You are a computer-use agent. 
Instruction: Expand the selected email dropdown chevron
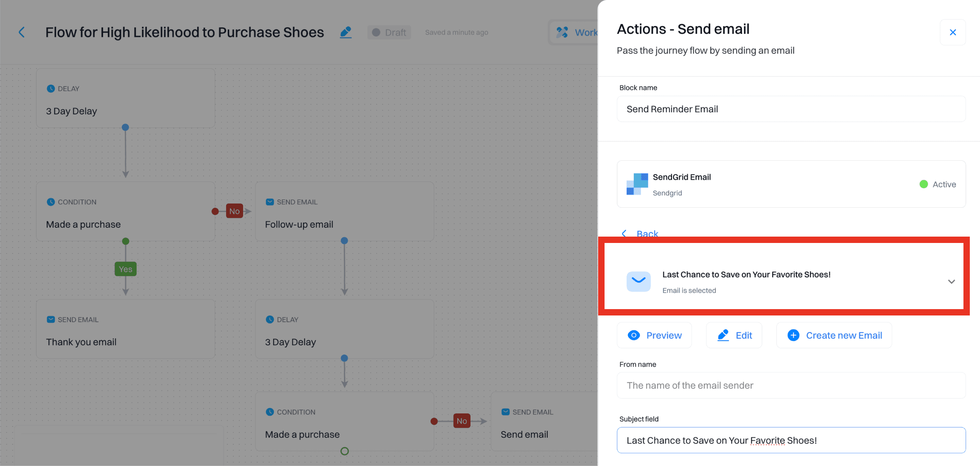pyautogui.click(x=951, y=282)
